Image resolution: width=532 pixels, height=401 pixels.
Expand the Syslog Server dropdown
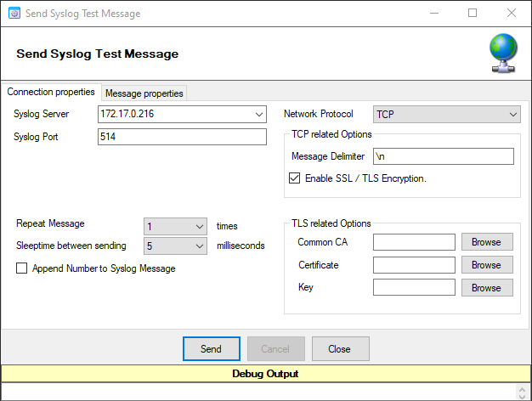pos(259,115)
